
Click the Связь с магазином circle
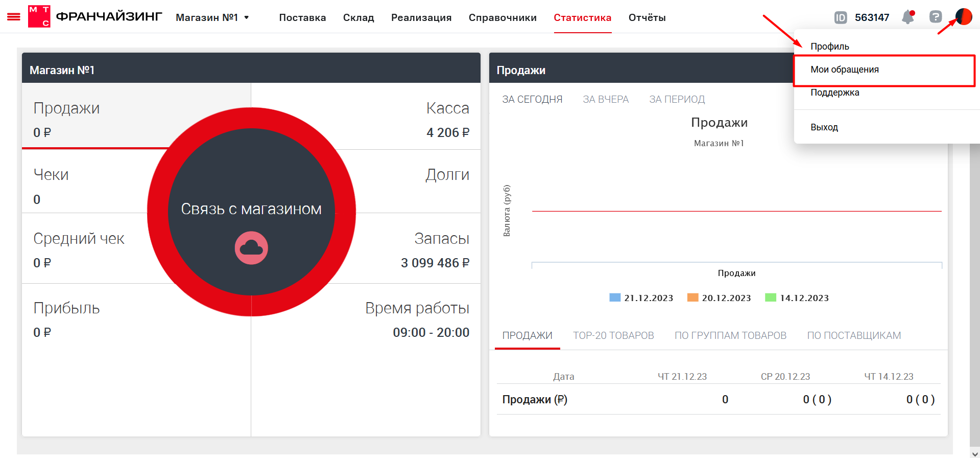point(251,212)
